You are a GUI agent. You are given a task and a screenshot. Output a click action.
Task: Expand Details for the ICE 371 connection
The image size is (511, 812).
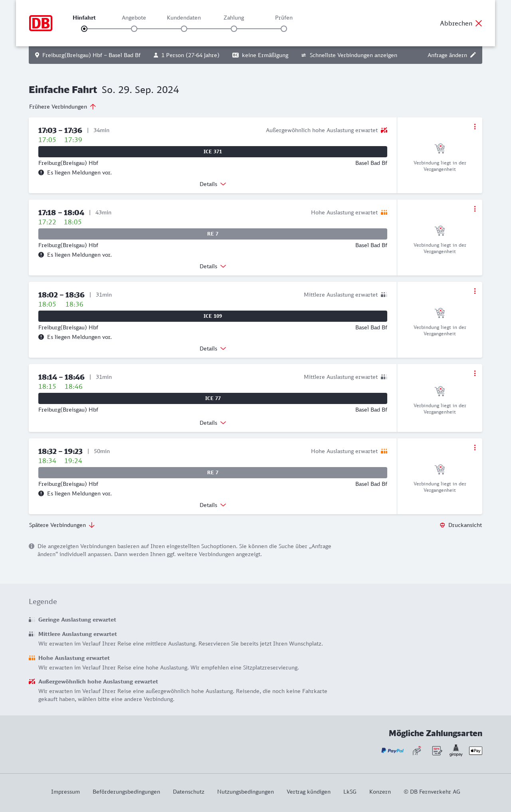[x=213, y=184]
